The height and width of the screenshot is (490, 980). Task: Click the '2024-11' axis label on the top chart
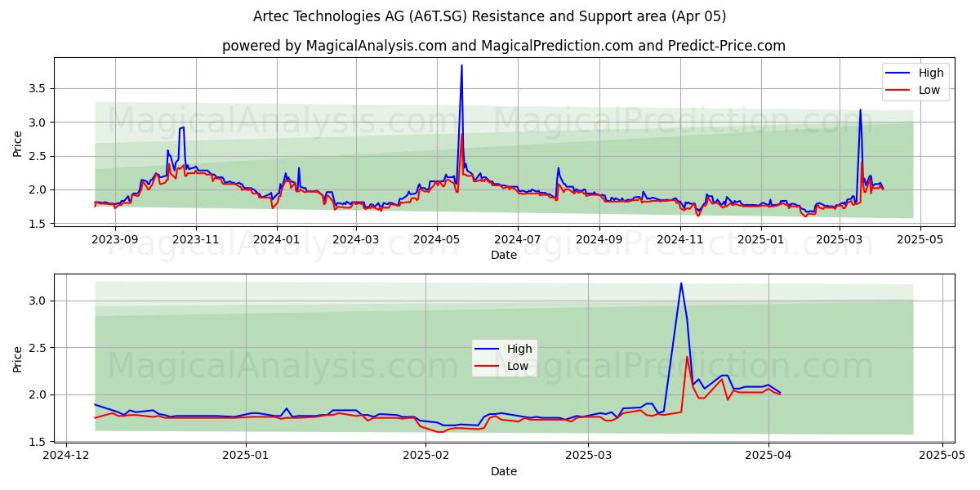point(680,239)
